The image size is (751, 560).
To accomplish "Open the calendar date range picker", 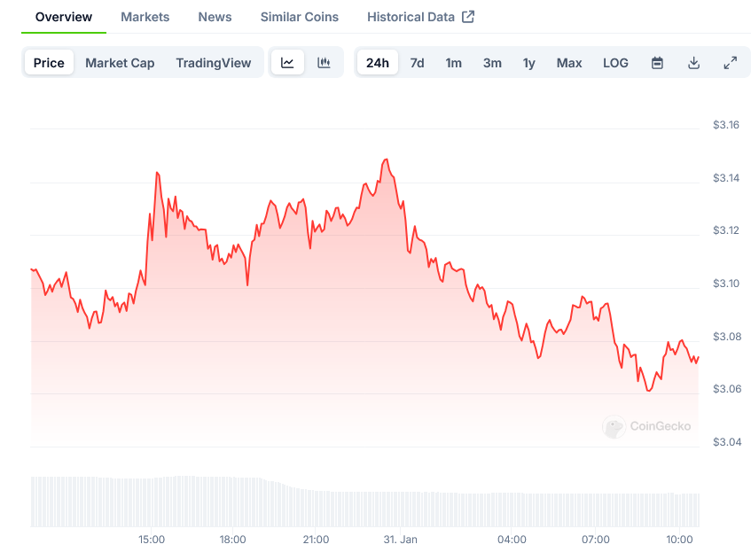I will 657,63.
